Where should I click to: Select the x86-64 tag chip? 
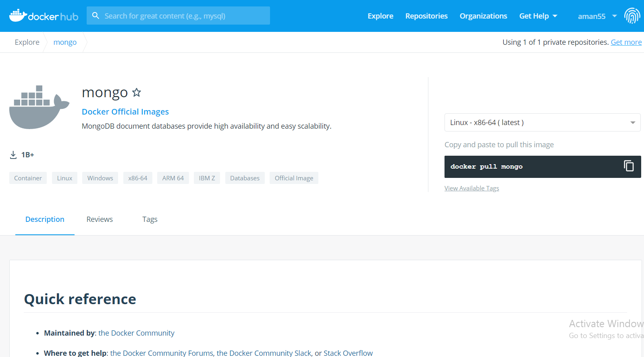tap(138, 178)
